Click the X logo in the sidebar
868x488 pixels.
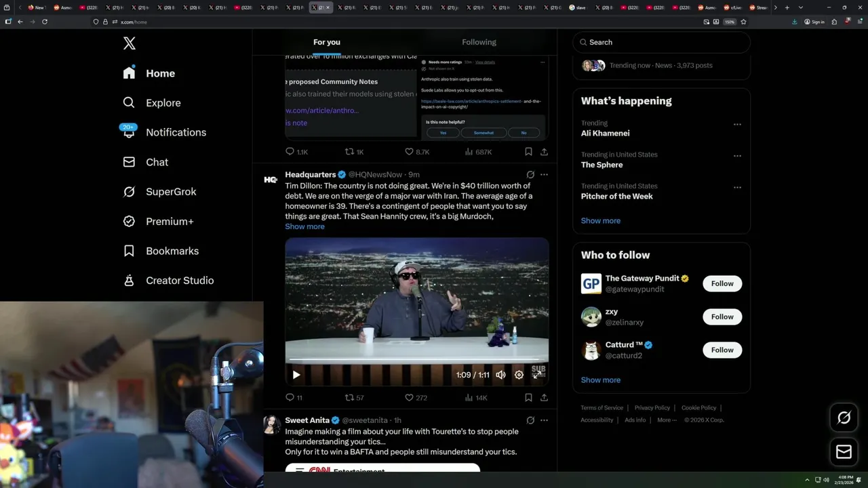(x=130, y=43)
